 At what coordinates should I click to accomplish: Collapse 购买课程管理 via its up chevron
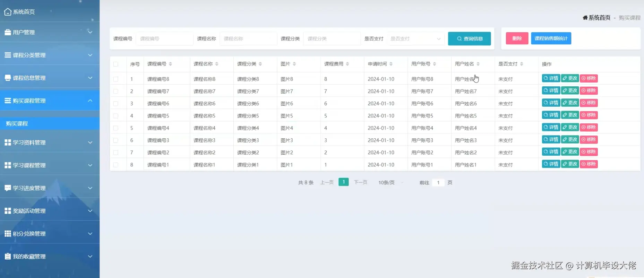coord(90,101)
